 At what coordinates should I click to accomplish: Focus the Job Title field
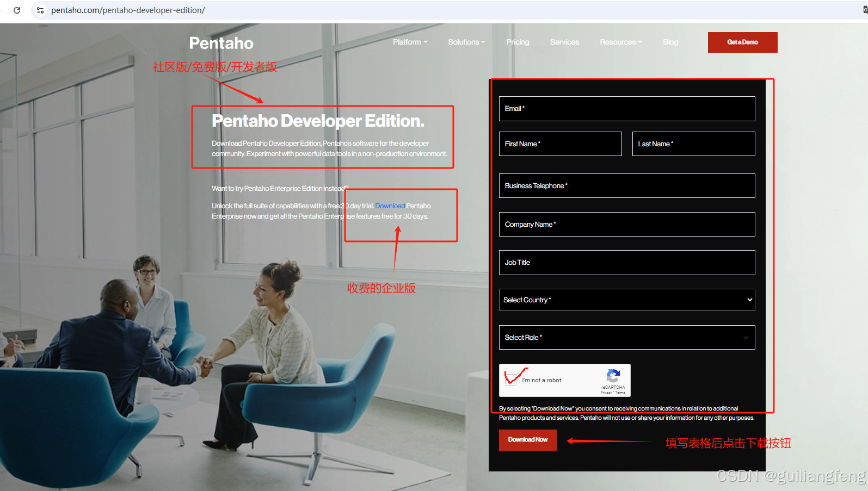tap(627, 263)
